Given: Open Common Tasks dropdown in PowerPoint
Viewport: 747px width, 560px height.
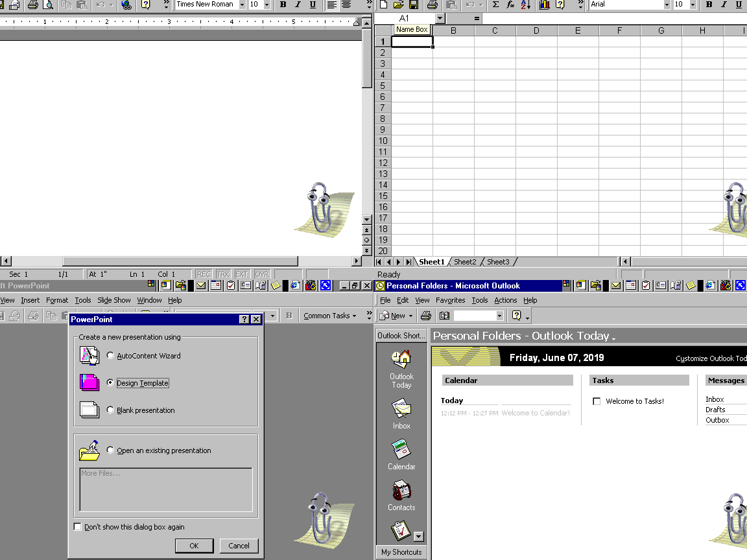Looking at the screenshot, I should [x=329, y=316].
